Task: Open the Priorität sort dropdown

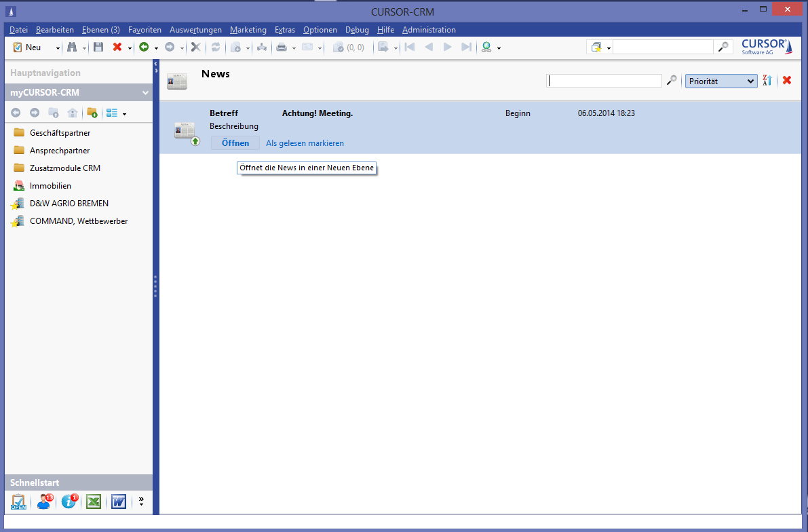Action: click(x=720, y=81)
